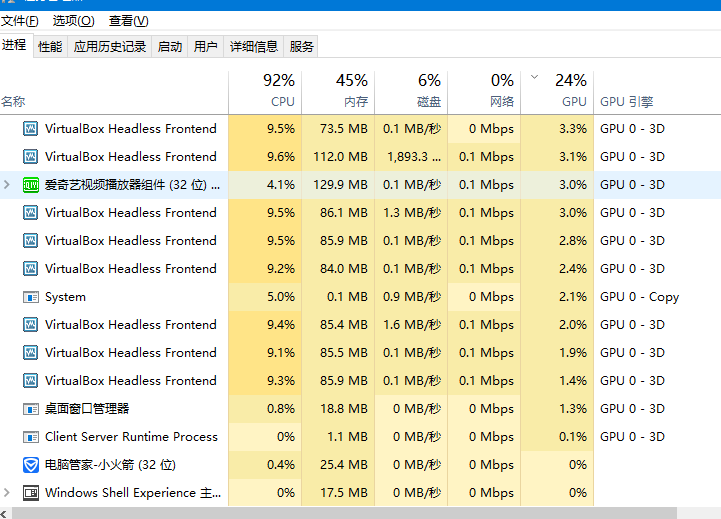Select the VirtualBox row with 86.1 MB memory

click(130, 213)
